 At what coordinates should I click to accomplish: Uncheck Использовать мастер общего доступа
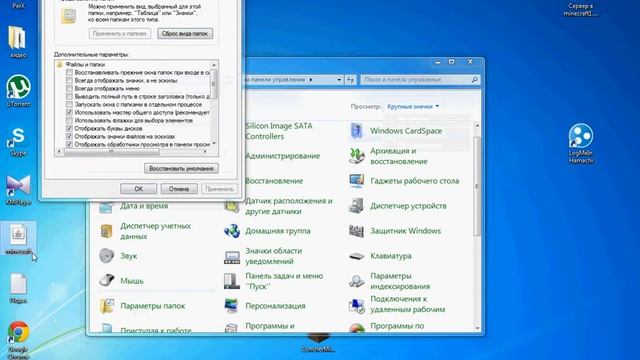[x=69, y=112]
